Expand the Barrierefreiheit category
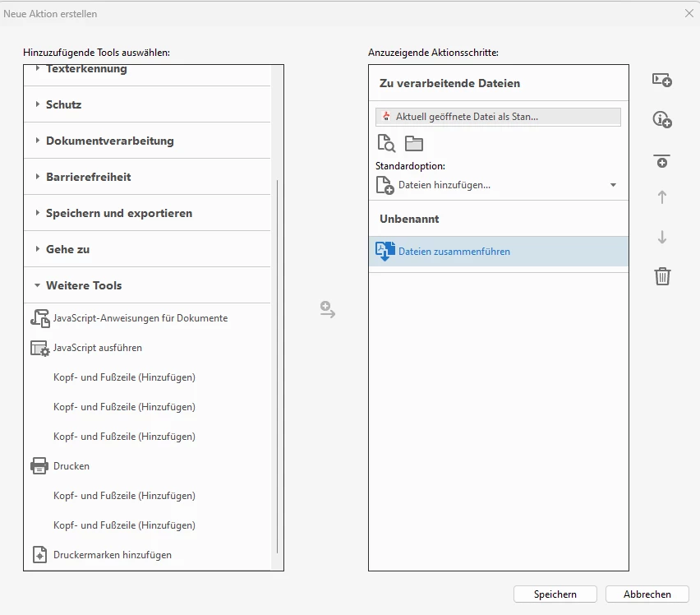This screenshot has height=615, width=700. point(38,177)
